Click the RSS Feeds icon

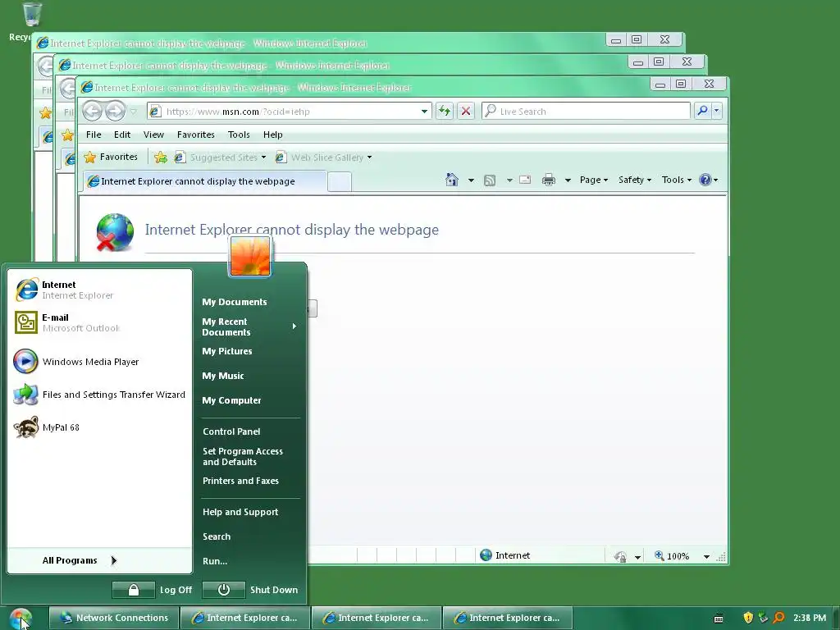tap(490, 180)
